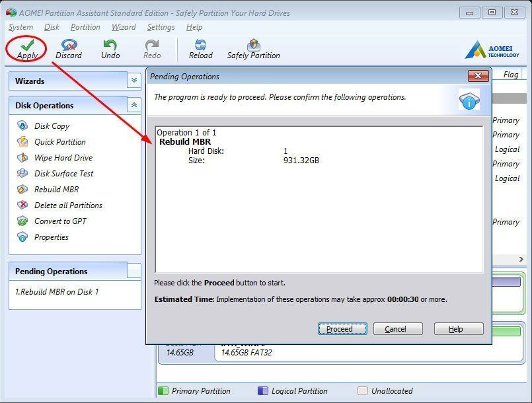The height and width of the screenshot is (403, 532).
Task: Select the 14.65GB FAT32 partition block
Action: pos(368,352)
